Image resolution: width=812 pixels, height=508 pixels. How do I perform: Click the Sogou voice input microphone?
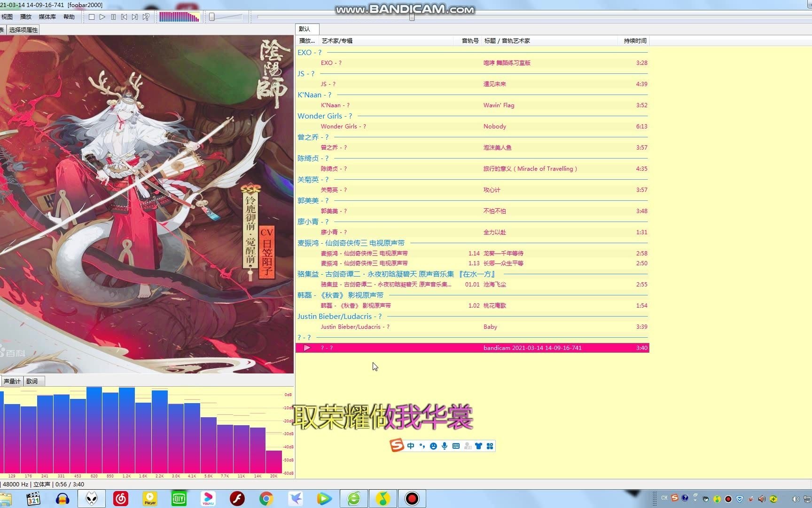pos(445,446)
